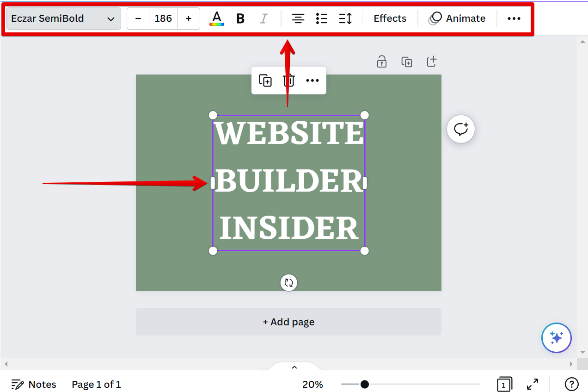588x392 pixels.
Task: Expand the toolbar overflow menu
Action: click(514, 19)
